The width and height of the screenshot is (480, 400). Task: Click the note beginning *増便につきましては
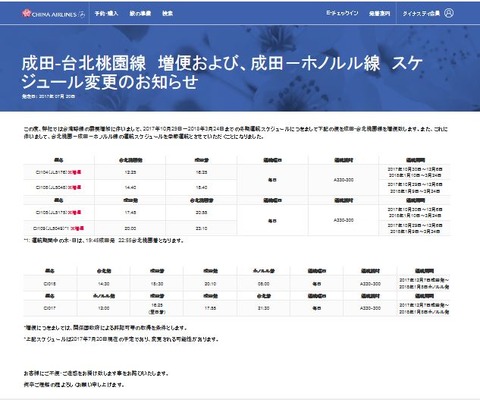click(105, 328)
